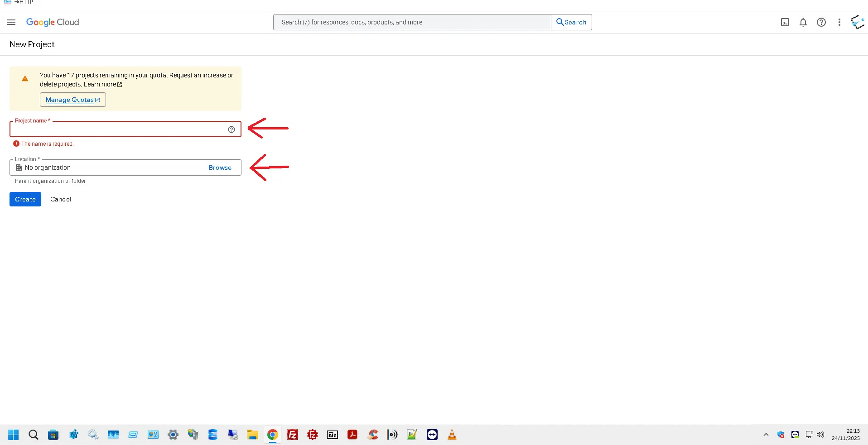
Task: Browse for a parent organization location
Action: [220, 167]
